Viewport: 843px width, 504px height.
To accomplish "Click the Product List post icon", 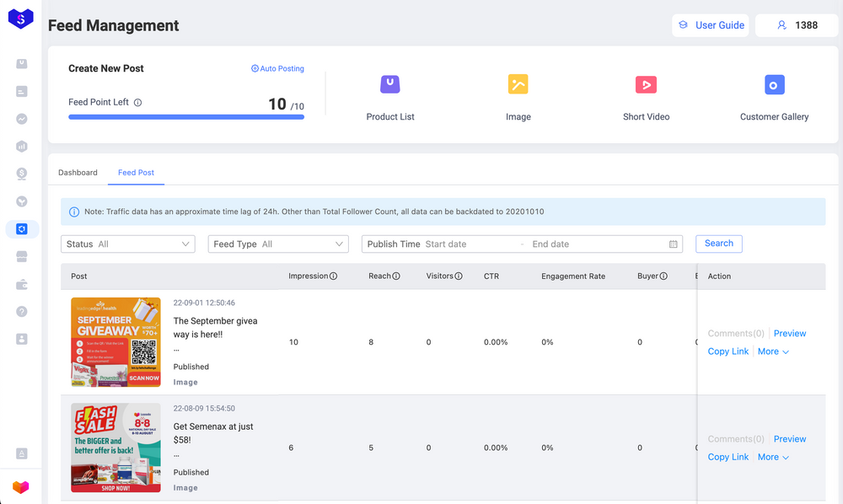I will (x=389, y=84).
